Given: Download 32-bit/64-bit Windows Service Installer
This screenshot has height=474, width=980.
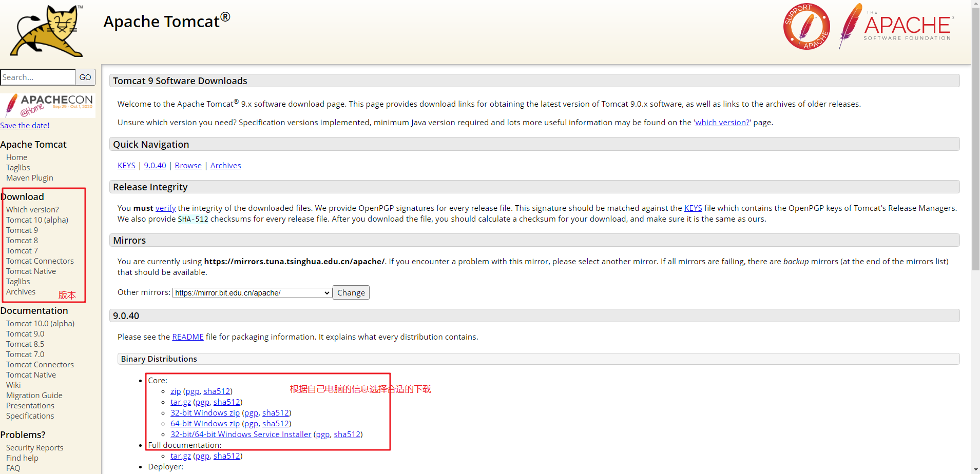Looking at the screenshot, I should point(241,434).
